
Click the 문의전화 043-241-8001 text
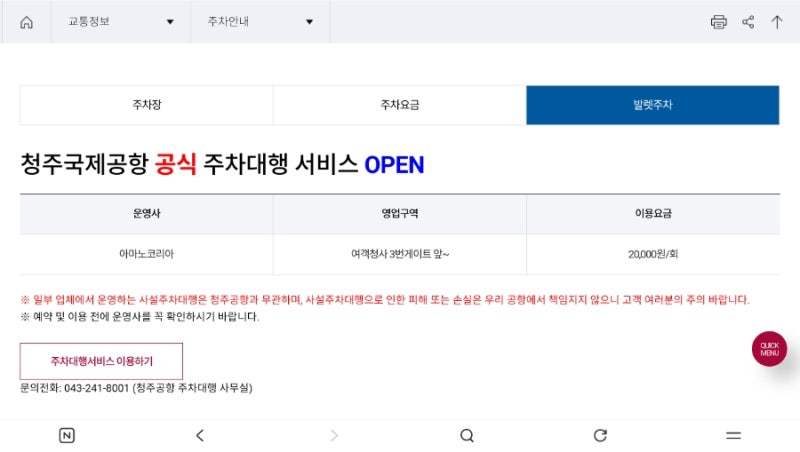coord(136,388)
